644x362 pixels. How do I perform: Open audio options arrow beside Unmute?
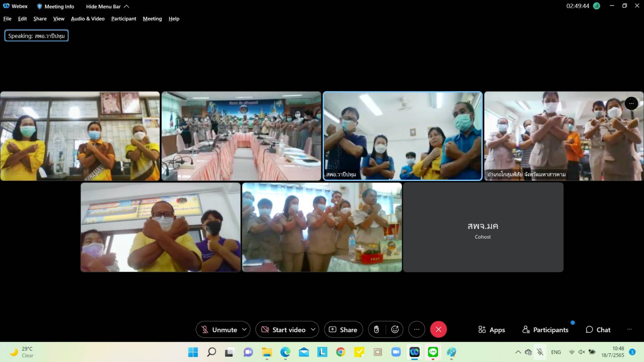point(245,330)
